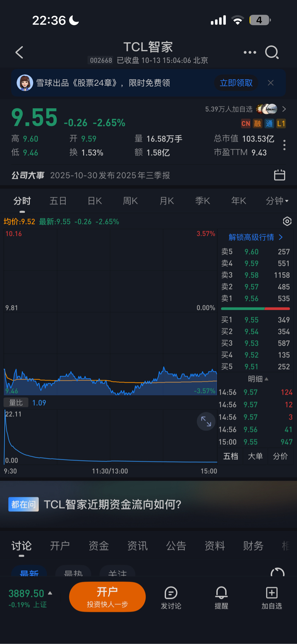Expand more quote stats via vertical dots
The image size is (297, 644).
pos(285,145)
